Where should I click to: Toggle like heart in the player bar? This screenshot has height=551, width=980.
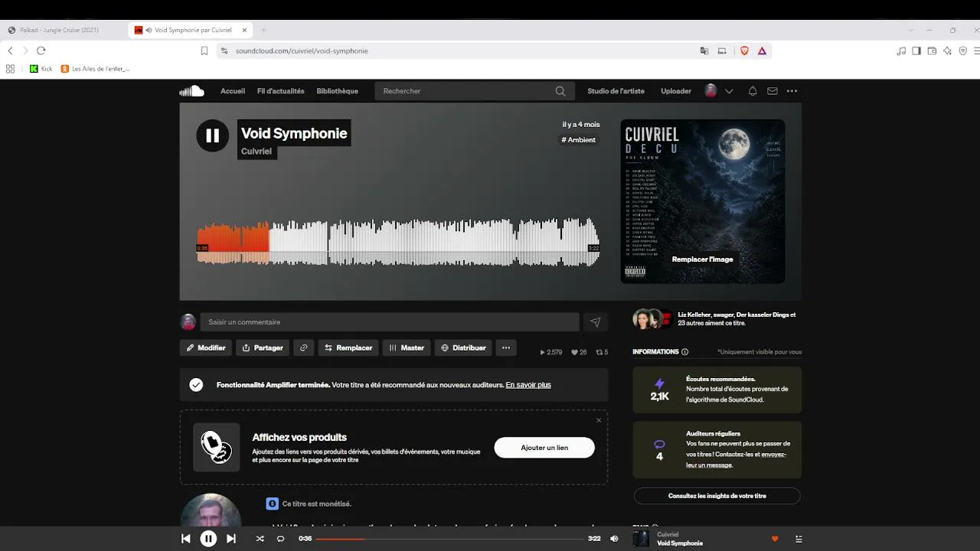(775, 539)
